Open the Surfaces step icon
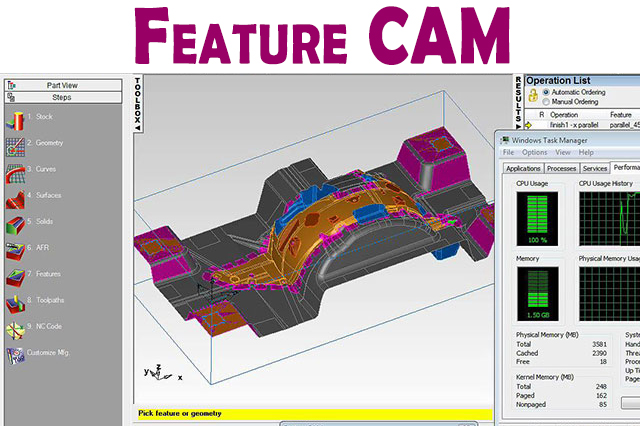The width and height of the screenshot is (640, 426). point(16,200)
